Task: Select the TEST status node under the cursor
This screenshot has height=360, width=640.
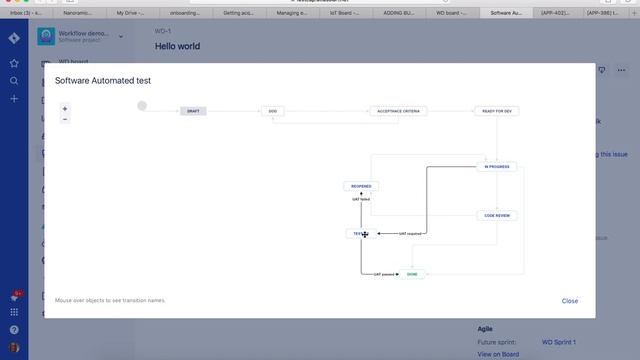Action: point(361,233)
